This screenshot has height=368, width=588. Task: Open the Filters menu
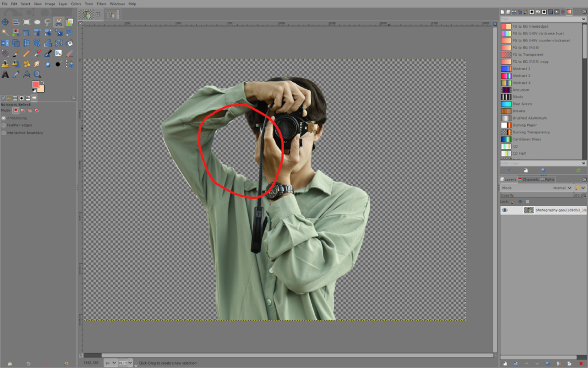[102, 3]
